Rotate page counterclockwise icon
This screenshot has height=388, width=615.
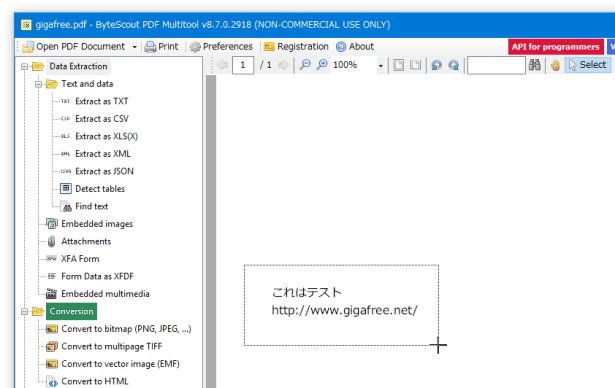coord(437,65)
